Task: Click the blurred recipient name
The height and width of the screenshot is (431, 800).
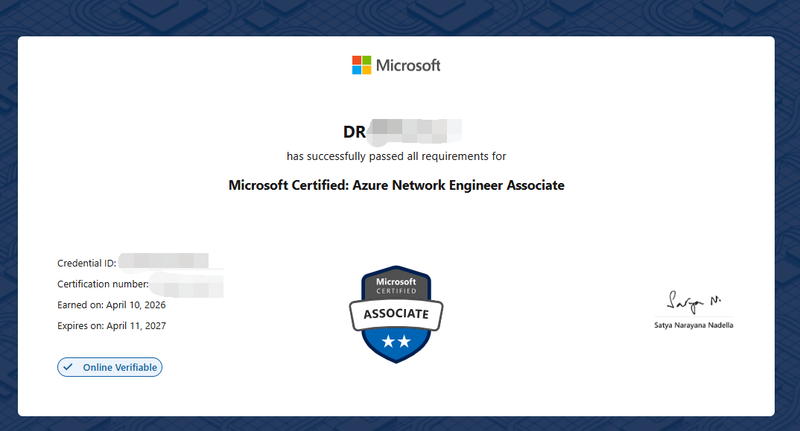Action: click(414, 131)
